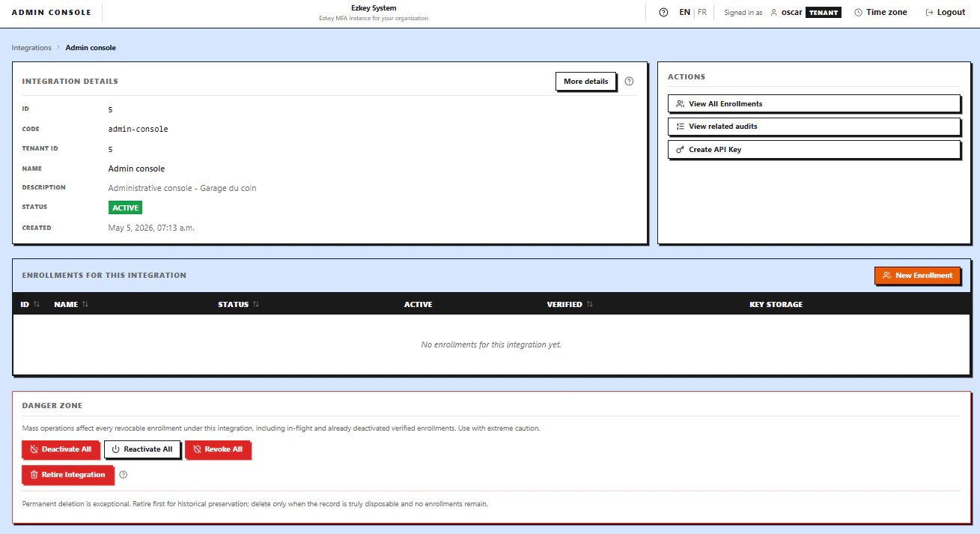Sort enrollments by Verified column arrows
980x534 pixels.
point(590,305)
